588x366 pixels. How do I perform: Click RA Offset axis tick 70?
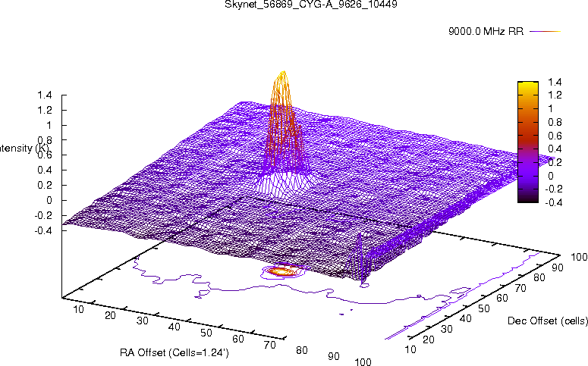(270, 345)
